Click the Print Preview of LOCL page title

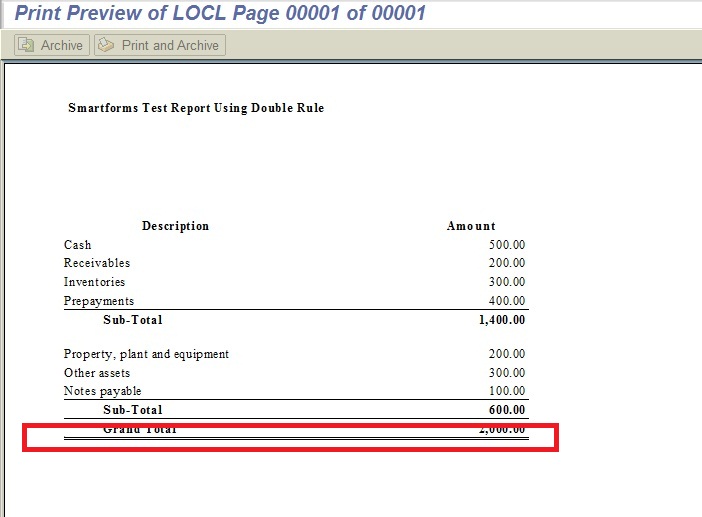(220, 13)
